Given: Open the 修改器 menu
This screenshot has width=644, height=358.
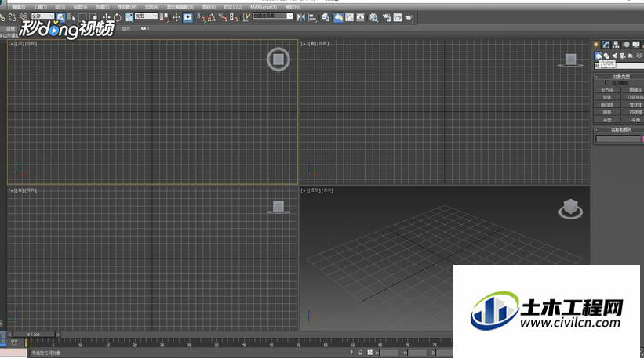Looking at the screenshot, I should 127,7.
